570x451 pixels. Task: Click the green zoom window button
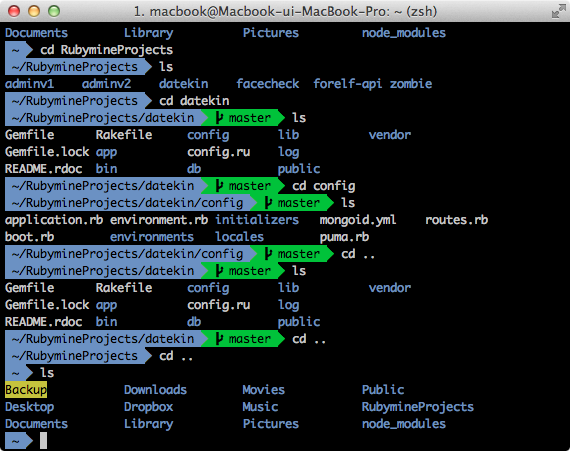(54, 11)
